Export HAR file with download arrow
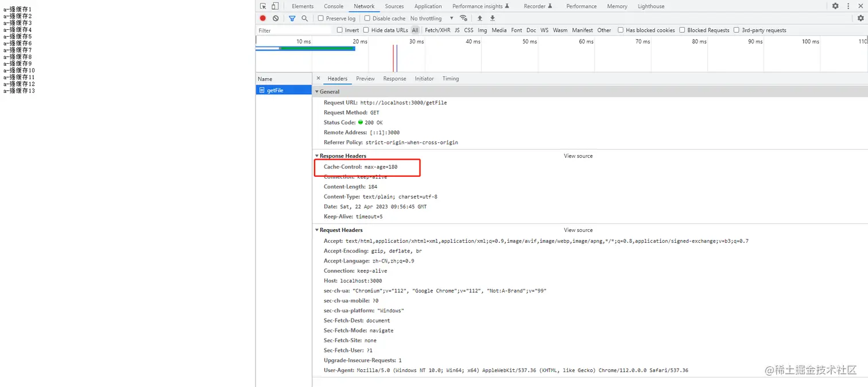 point(493,18)
